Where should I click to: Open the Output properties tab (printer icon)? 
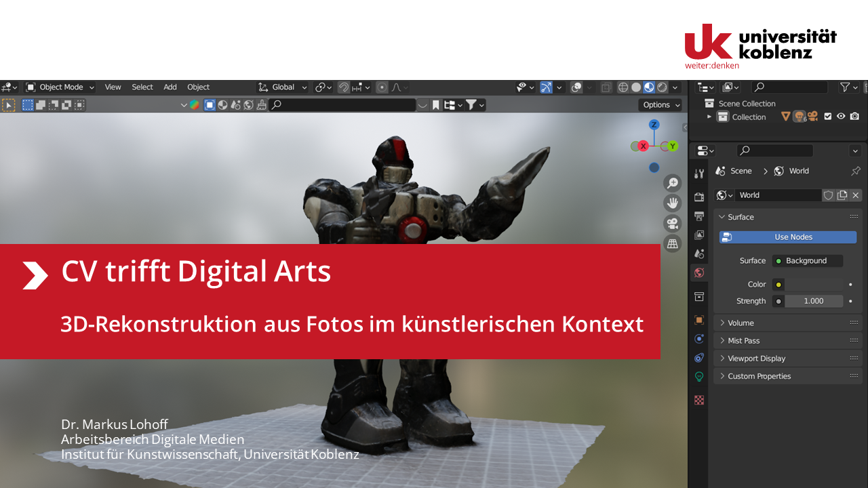tap(699, 216)
